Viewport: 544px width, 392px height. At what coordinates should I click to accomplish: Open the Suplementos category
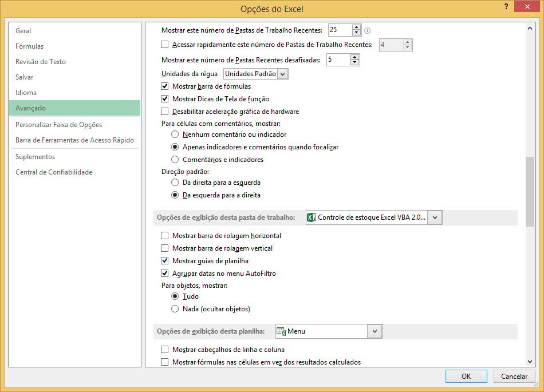point(74,157)
